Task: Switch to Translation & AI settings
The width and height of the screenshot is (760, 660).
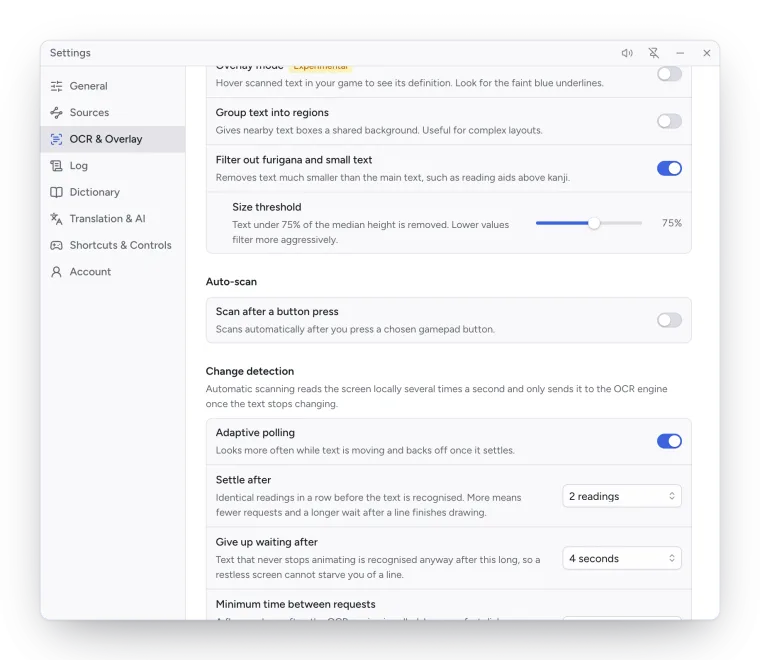Action: pyautogui.click(x=112, y=219)
